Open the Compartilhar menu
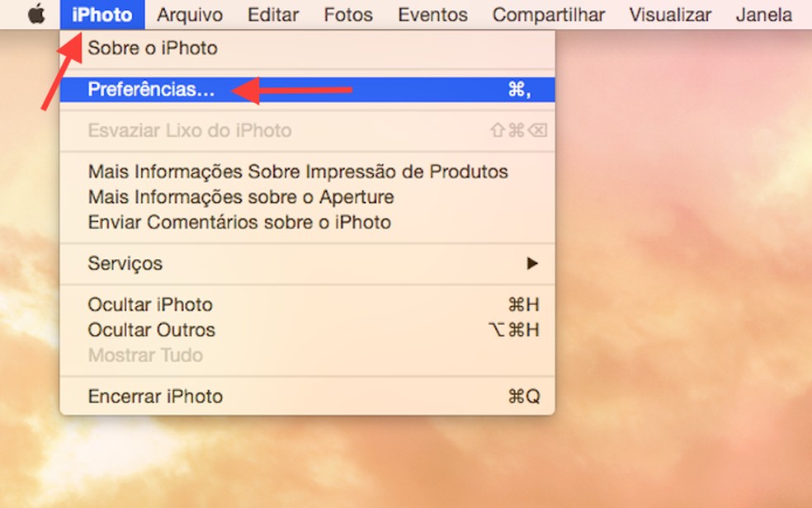Screen dimensions: 812x508 [x=548, y=14]
